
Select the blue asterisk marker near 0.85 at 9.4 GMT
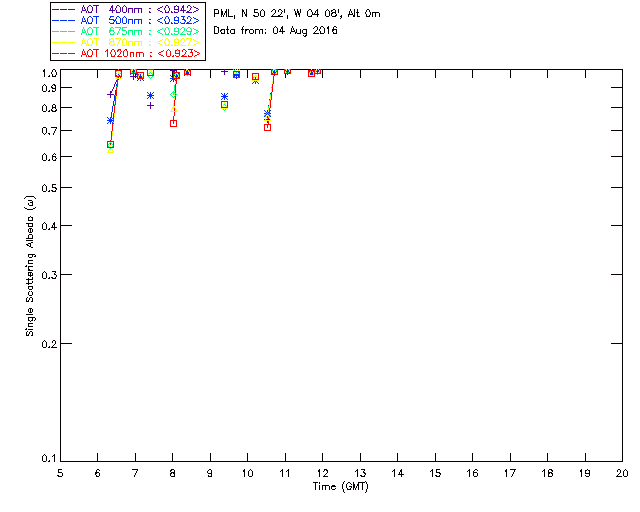pyautogui.click(x=224, y=97)
